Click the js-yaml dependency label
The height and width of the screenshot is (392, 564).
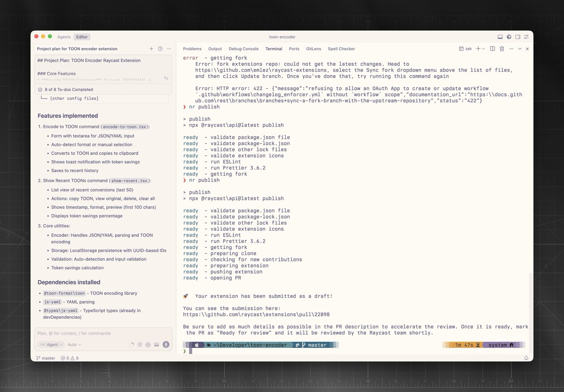pos(52,302)
